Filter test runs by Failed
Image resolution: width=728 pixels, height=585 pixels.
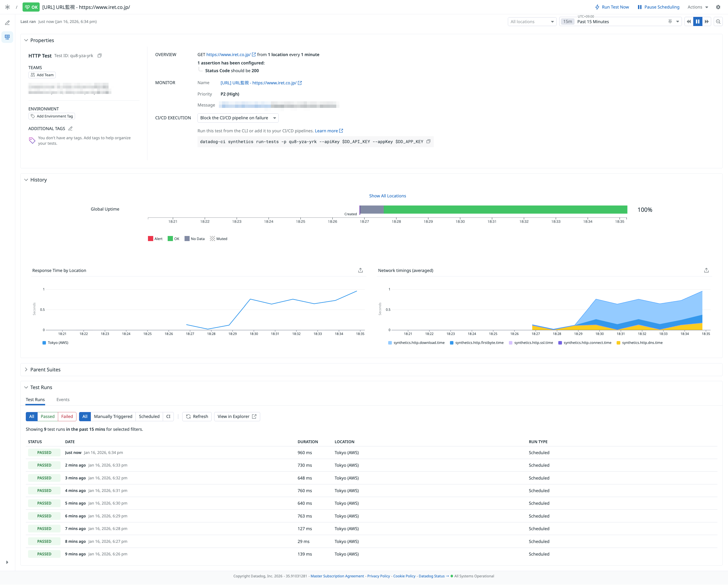[67, 416]
